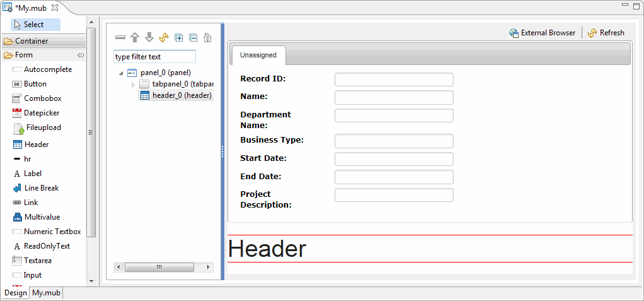Expand all tree nodes icon

point(179,37)
